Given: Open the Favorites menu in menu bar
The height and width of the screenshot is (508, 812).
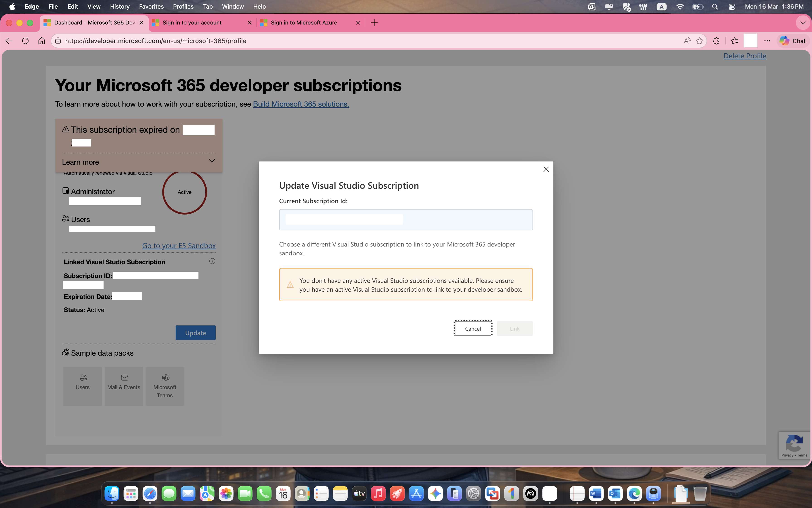Looking at the screenshot, I should (x=151, y=6).
